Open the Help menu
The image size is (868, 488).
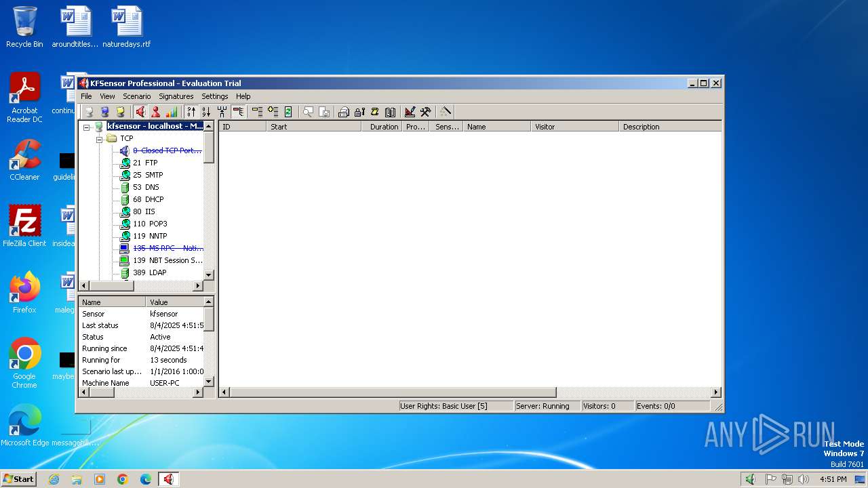(x=243, y=96)
